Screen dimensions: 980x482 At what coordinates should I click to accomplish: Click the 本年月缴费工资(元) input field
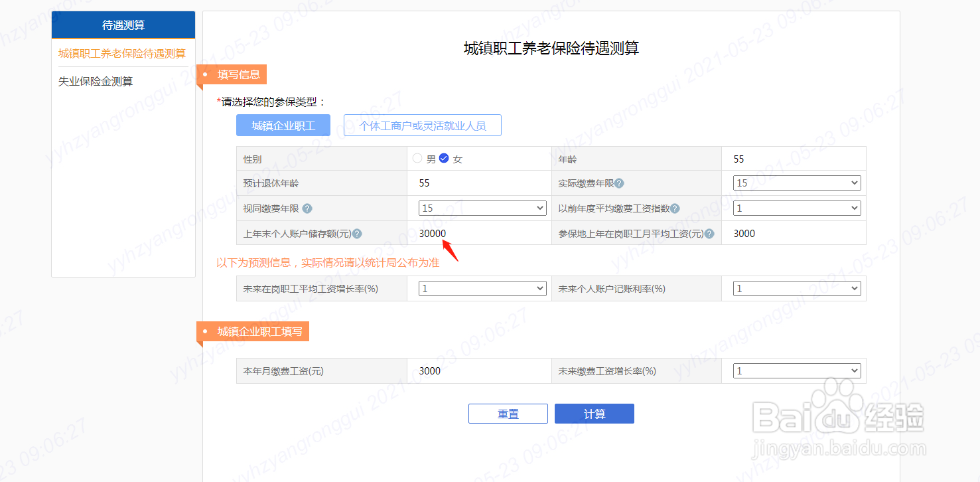coord(479,371)
